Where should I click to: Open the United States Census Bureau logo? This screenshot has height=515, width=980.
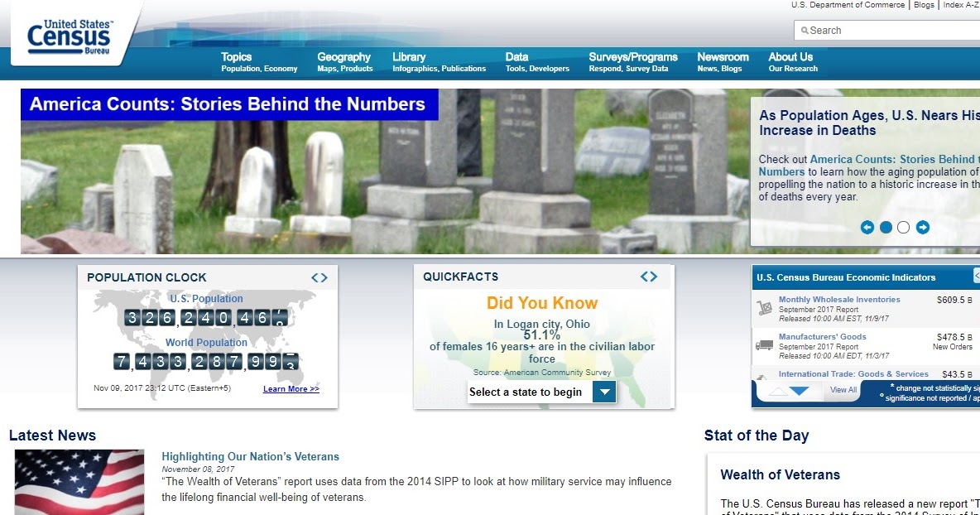[69, 37]
